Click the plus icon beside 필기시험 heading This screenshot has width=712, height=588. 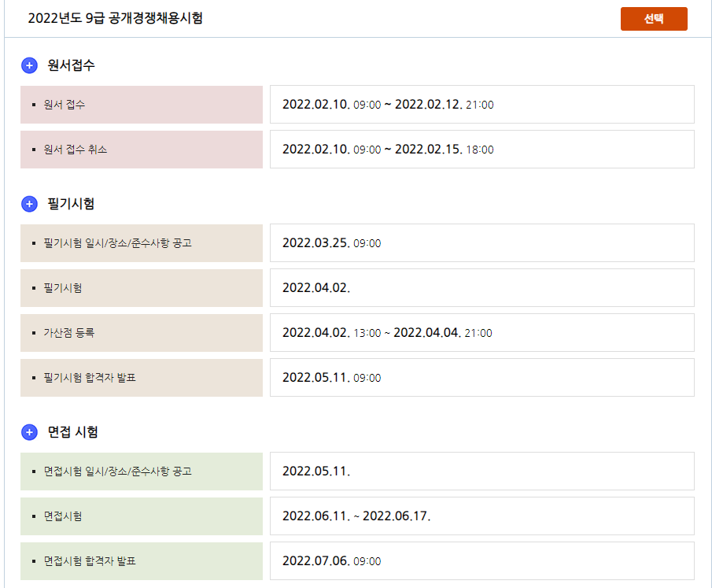point(30,204)
